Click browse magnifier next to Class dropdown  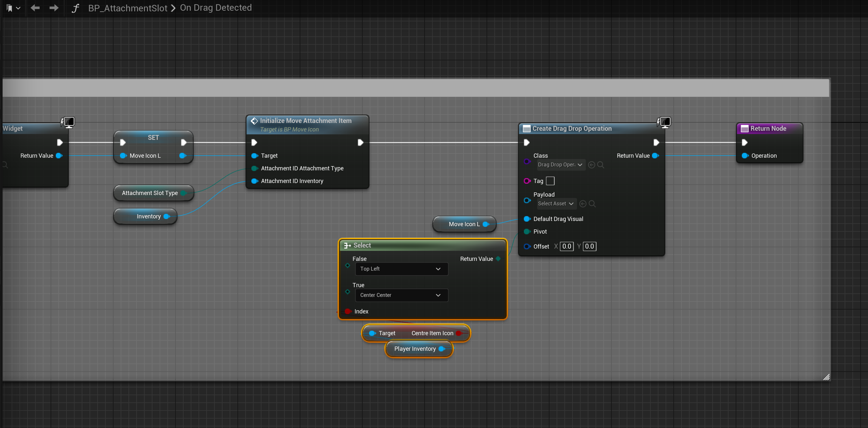point(600,165)
